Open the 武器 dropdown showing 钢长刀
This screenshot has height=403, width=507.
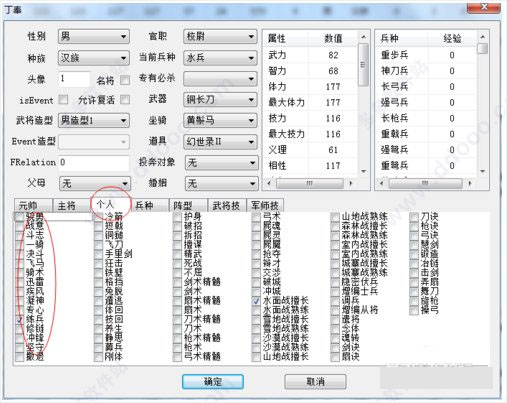[220, 99]
